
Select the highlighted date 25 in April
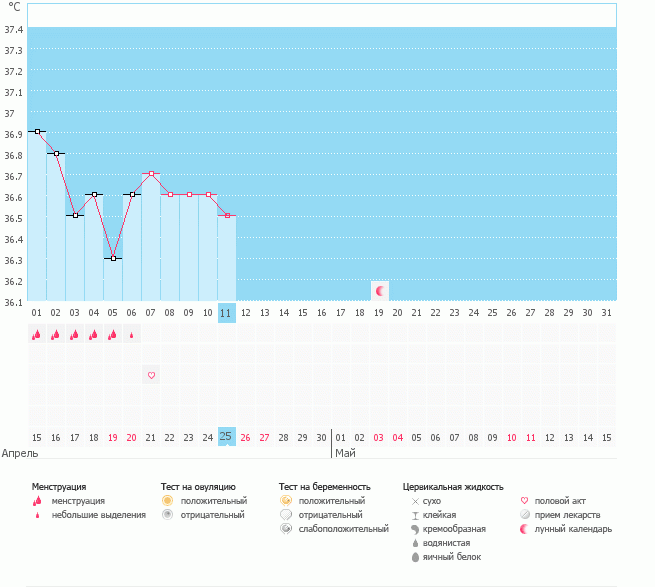point(227,437)
